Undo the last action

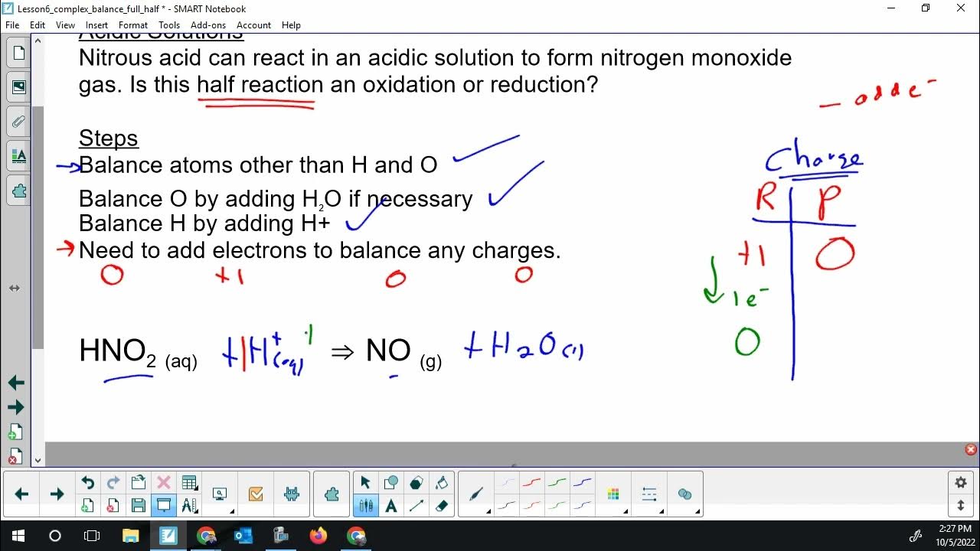87,483
